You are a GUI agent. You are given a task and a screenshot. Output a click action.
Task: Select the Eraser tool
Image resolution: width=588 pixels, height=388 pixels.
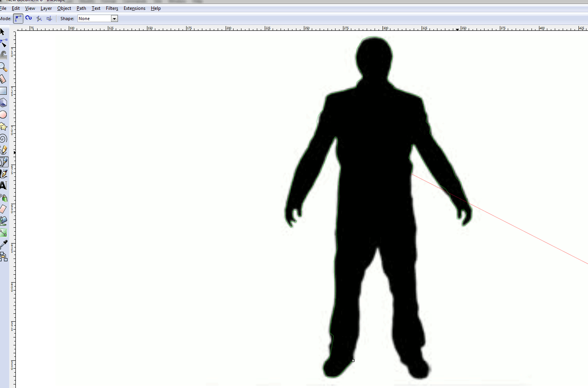pyautogui.click(x=3, y=209)
